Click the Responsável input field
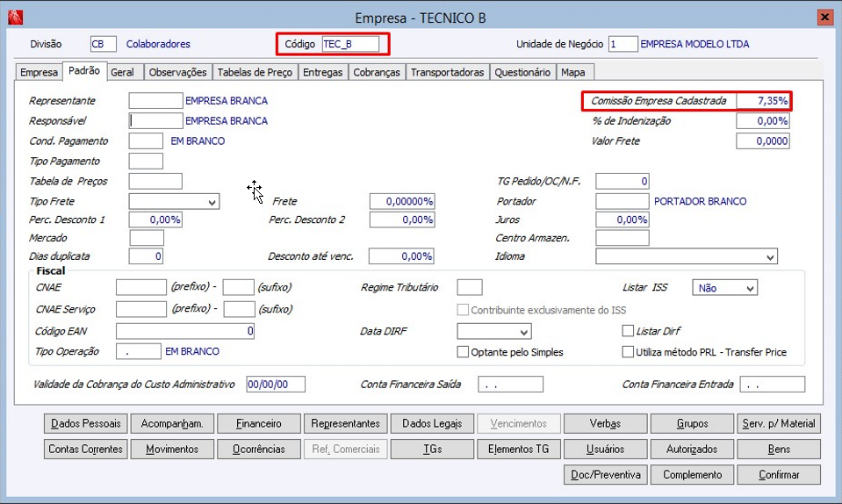The height and width of the screenshot is (504, 842). pyautogui.click(x=155, y=121)
